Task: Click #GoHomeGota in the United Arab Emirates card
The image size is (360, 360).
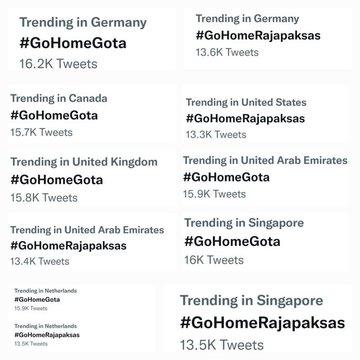Action: (226, 177)
